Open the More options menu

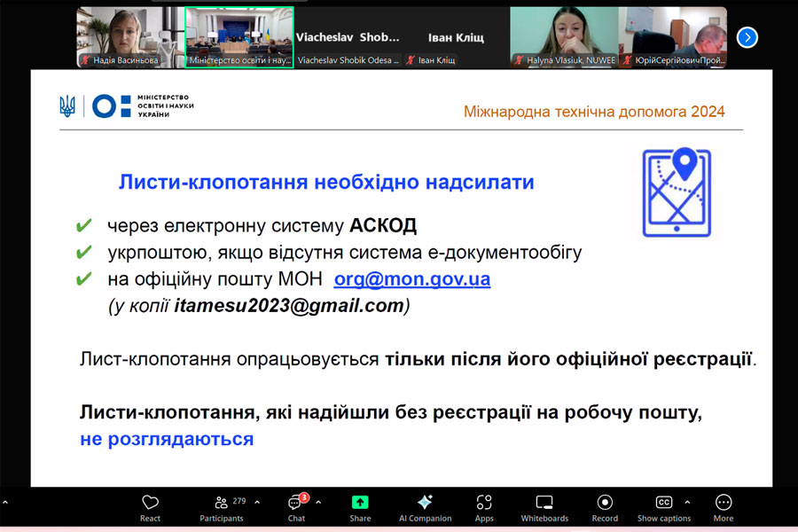point(724,507)
